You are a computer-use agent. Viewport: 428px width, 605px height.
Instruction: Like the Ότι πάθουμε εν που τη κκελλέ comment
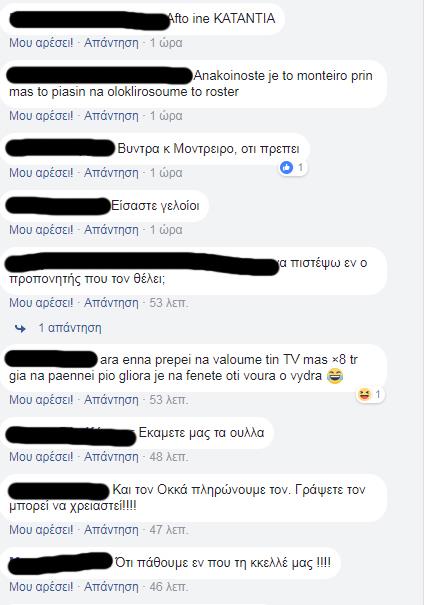[x=41, y=586]
